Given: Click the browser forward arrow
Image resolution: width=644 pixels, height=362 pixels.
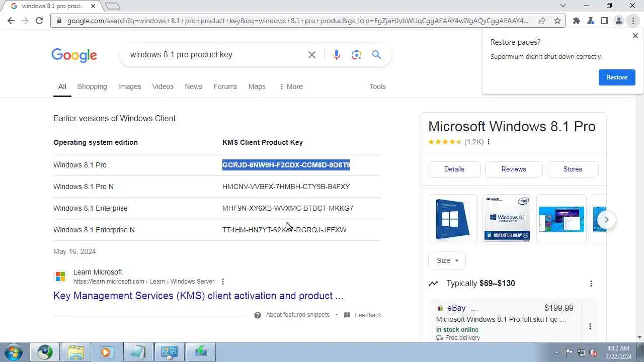Looking at the screenshot, I should (x=25, y=21).
